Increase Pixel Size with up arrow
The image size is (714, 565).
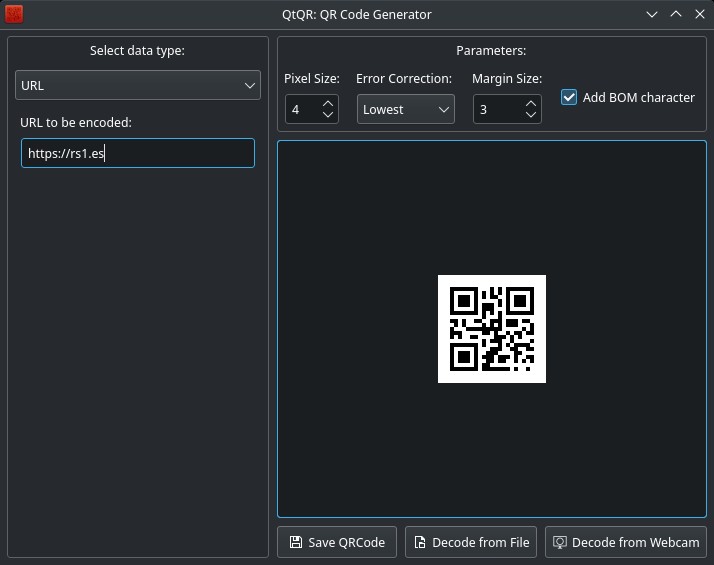(x=327, y=104)
